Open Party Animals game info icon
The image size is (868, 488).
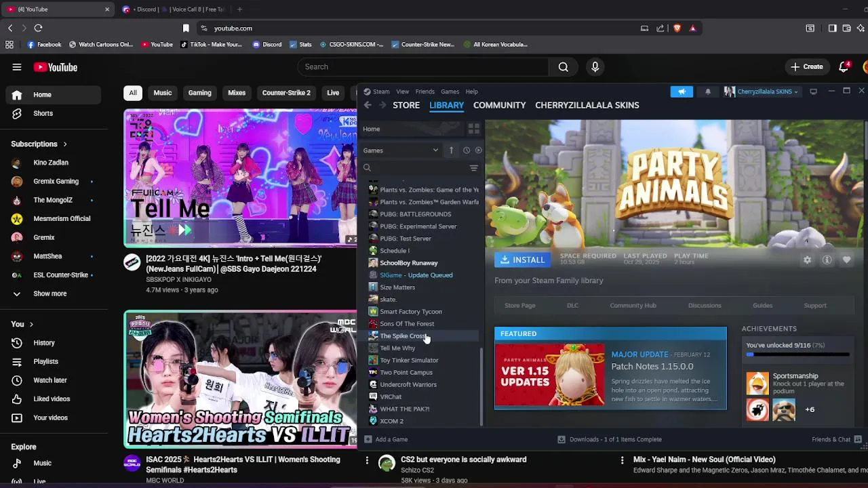point(827,260)
